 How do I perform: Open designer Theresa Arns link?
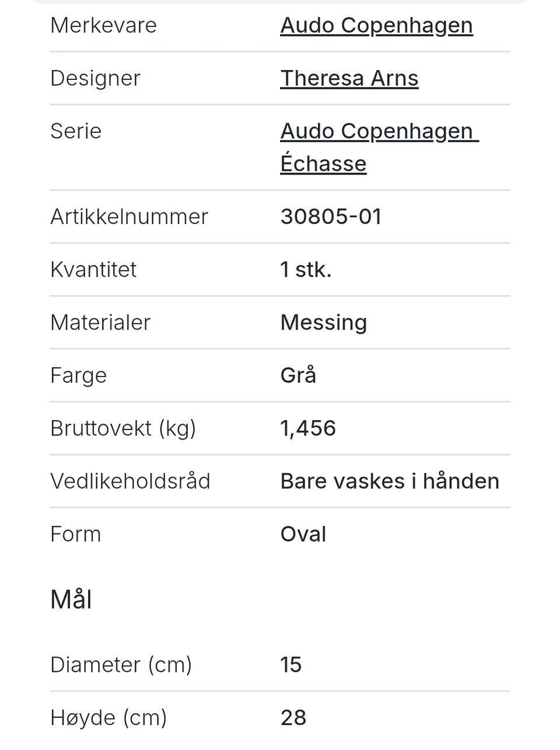coord(349,78)
